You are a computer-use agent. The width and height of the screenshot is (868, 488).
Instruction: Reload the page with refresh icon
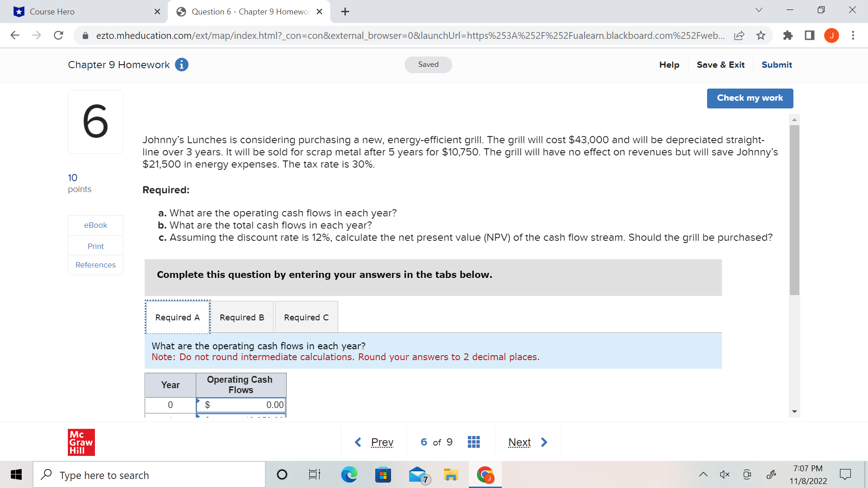pyautogui.click(x=58, y=35)
